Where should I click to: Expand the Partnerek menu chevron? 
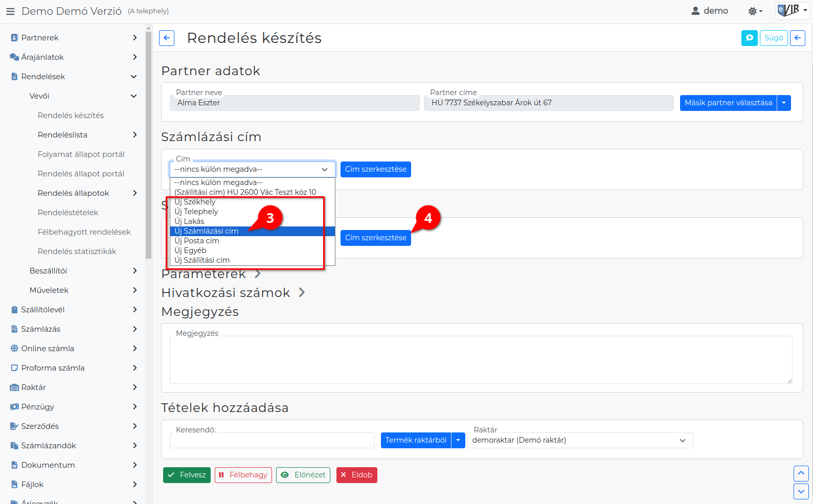pos(134,38)
